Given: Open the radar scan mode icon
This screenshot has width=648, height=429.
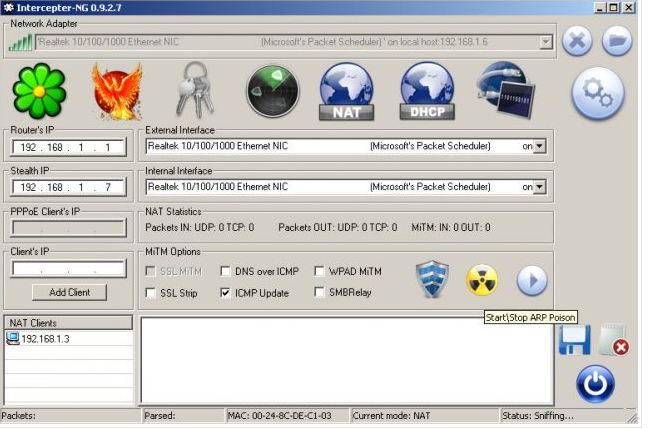Looking at the screenshot, I should point(272,92).
